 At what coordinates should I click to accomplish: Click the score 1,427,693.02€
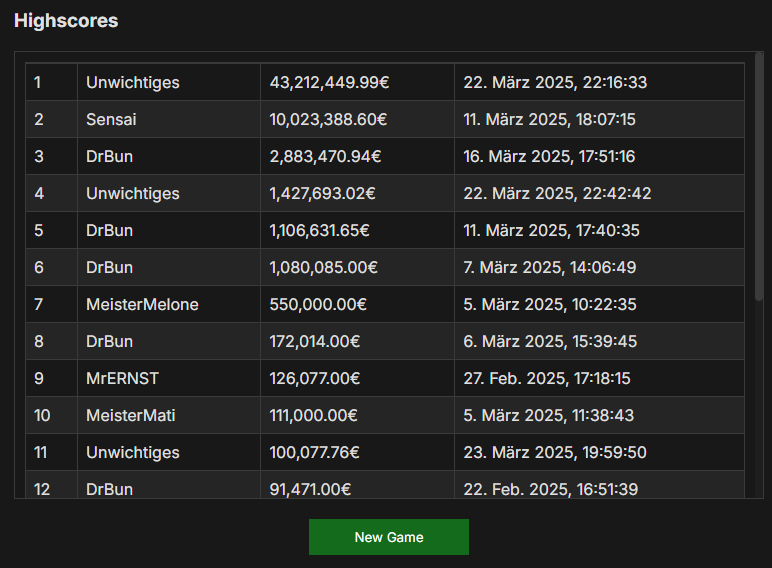(x=322, y=193)
